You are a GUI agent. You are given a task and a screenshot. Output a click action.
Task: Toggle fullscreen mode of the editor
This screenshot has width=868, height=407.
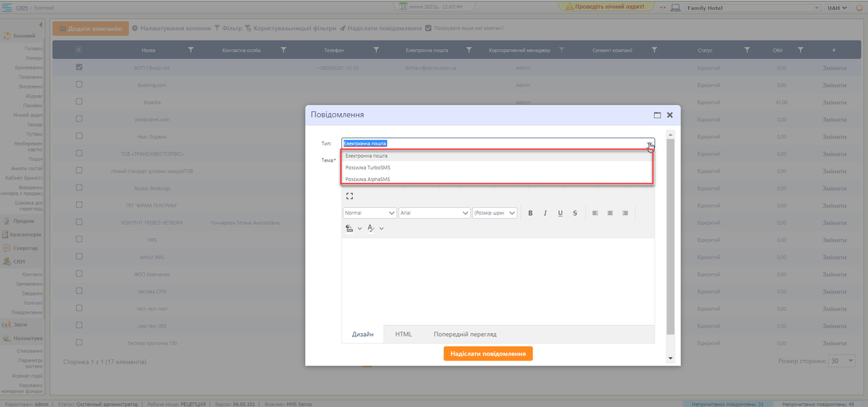[349, 196]
